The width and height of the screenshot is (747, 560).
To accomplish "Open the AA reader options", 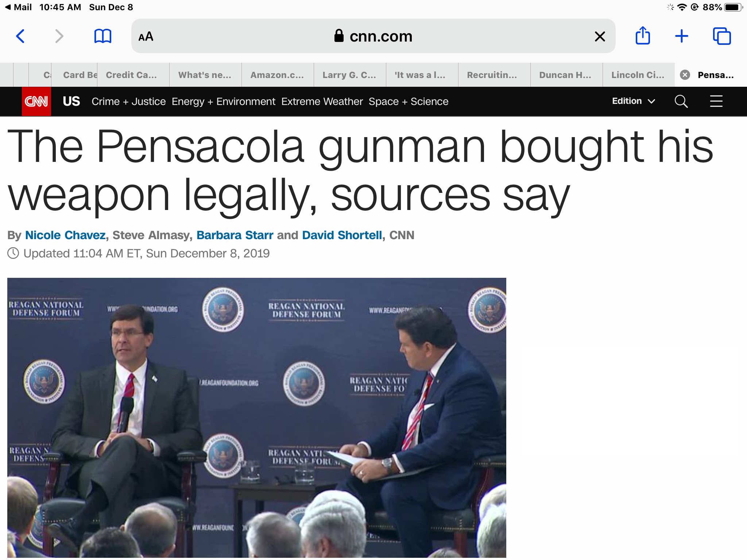I will [x=146, y=36].
